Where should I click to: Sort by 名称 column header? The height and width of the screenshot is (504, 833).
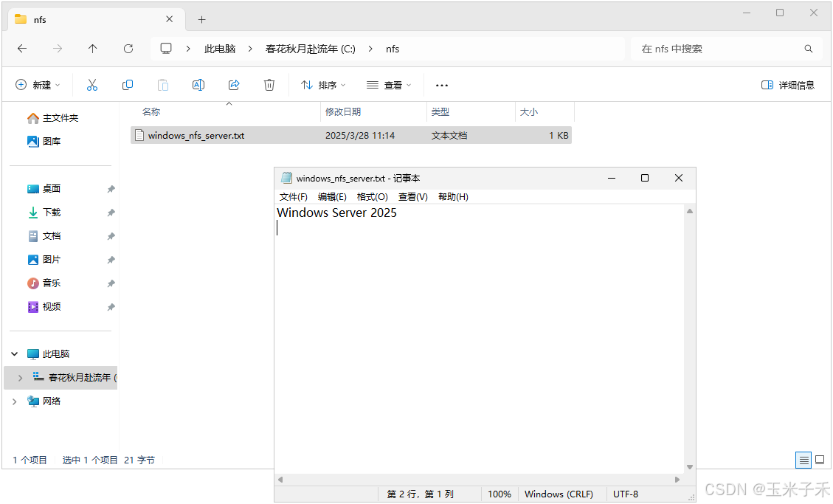click(151, 111)
